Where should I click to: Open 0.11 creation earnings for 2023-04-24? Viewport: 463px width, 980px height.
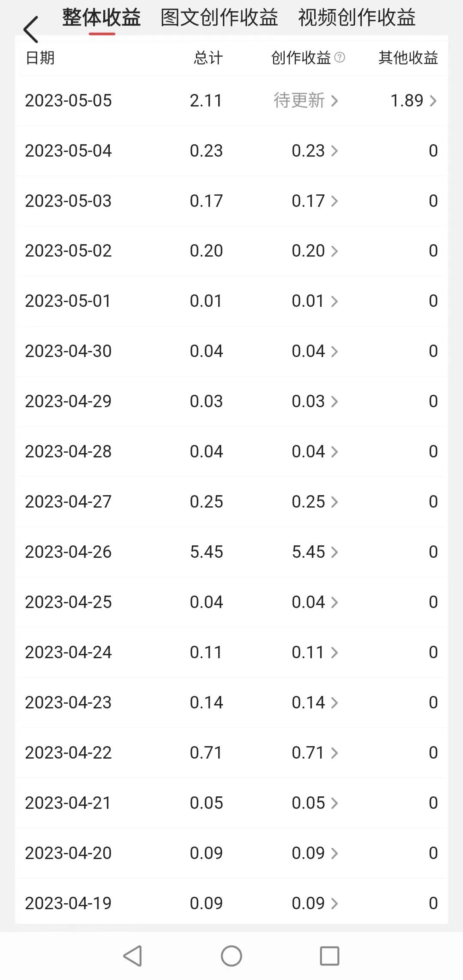click(315, 652)
